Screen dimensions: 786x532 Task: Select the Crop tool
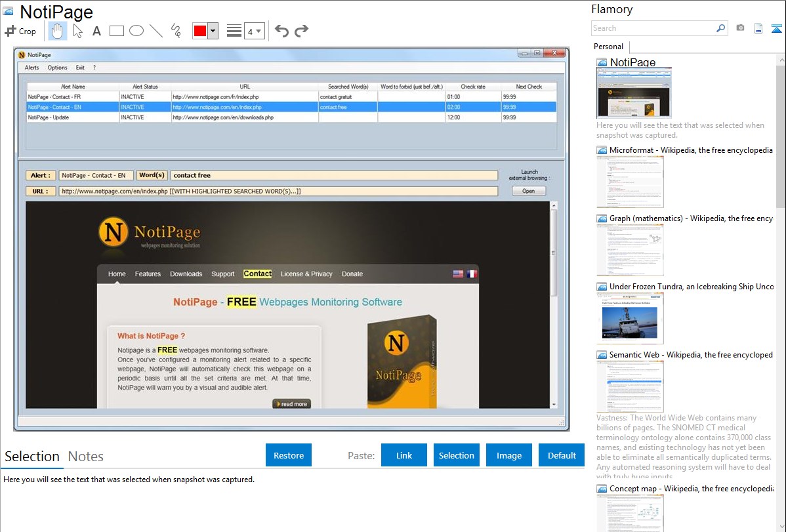(x=20, y=31)
